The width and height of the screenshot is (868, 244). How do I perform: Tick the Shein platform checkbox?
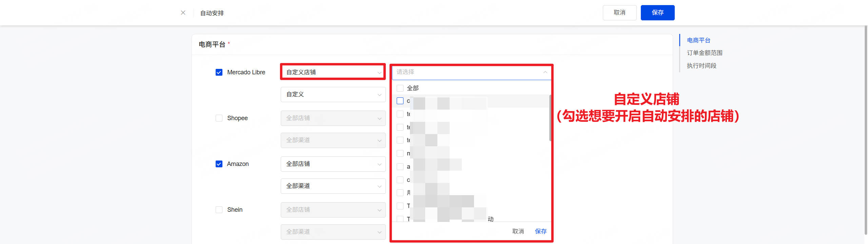(x=219, y=210)
